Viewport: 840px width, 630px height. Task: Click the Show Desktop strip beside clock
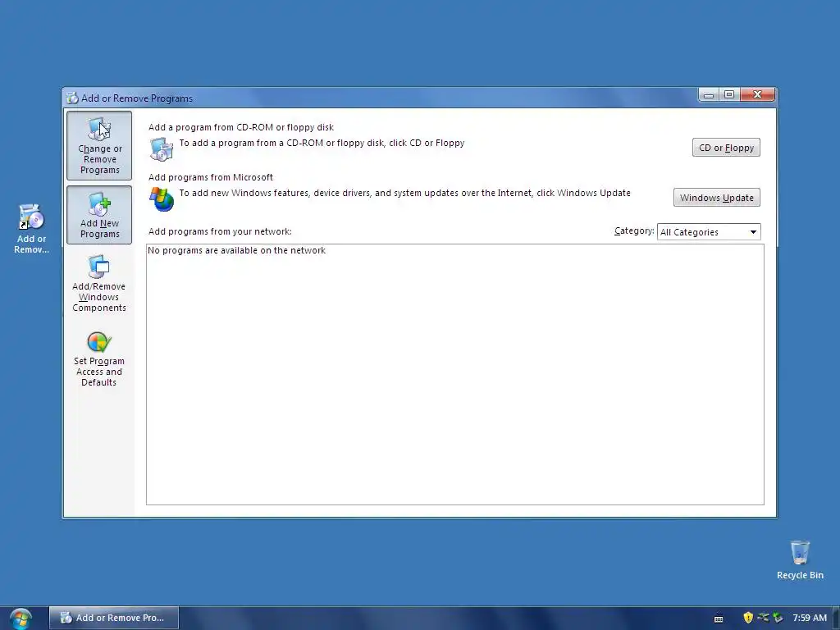point(836,618)
